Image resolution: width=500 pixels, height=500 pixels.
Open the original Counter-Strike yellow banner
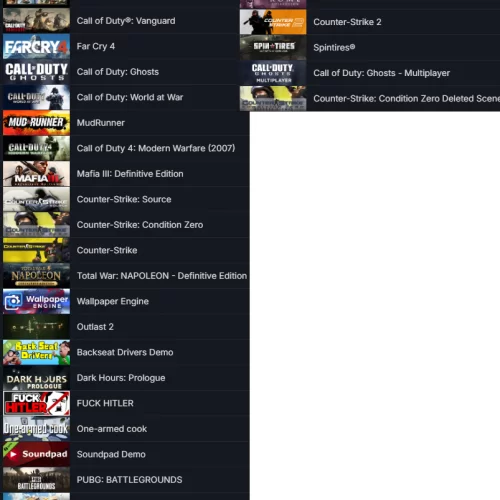pyautogui.click(x=36, y=250)
